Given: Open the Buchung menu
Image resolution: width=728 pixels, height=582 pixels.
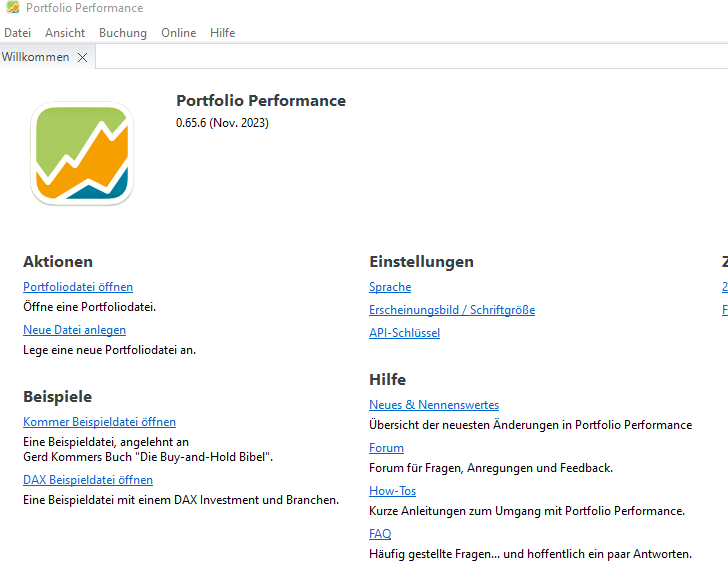Looking at the screenshot, I should (123, 33).
